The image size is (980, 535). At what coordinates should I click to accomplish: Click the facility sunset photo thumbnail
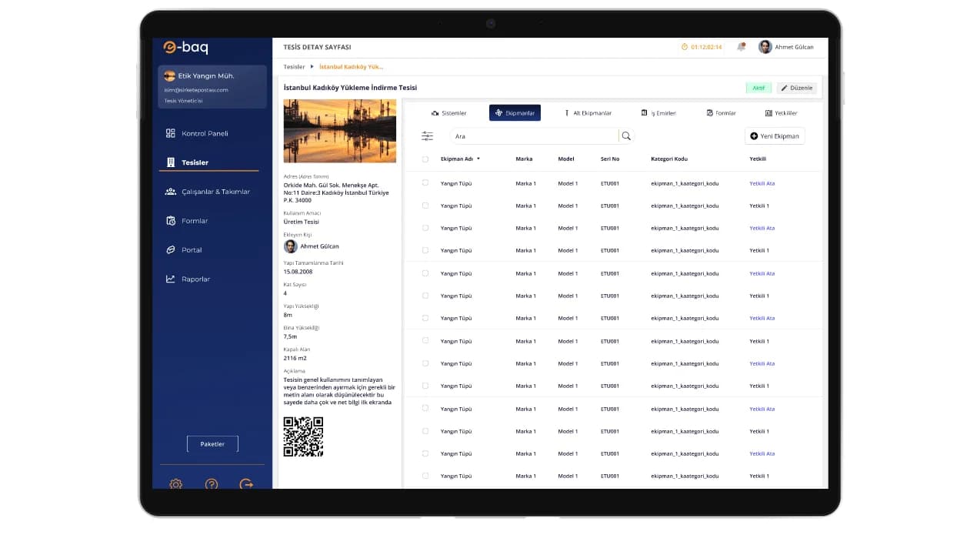tap(339, 131)
